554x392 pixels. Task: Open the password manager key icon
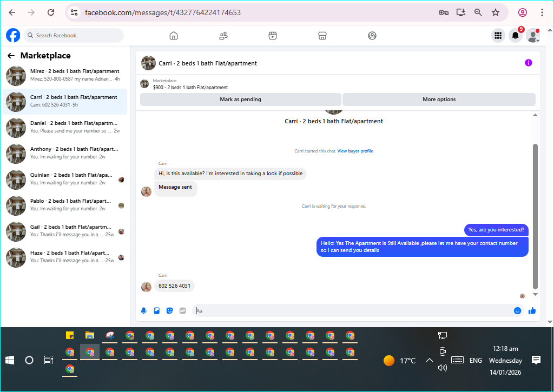(x=444, y=12)
